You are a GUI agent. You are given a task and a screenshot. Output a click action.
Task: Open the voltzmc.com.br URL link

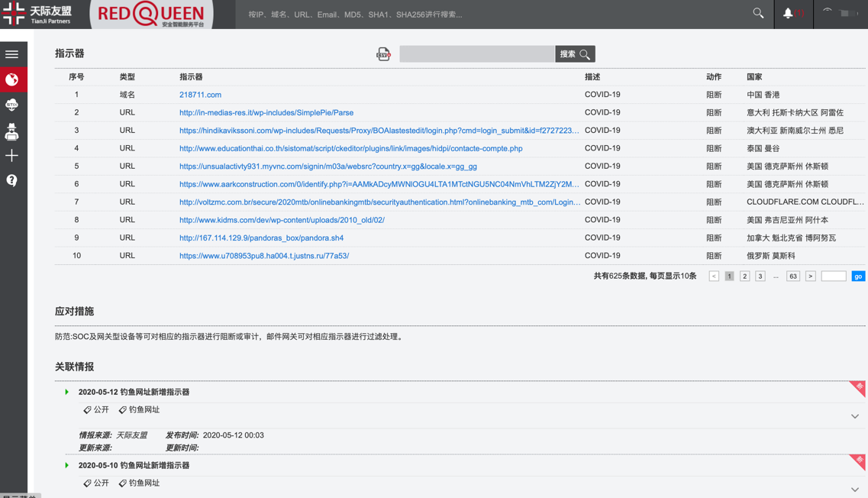379,202
